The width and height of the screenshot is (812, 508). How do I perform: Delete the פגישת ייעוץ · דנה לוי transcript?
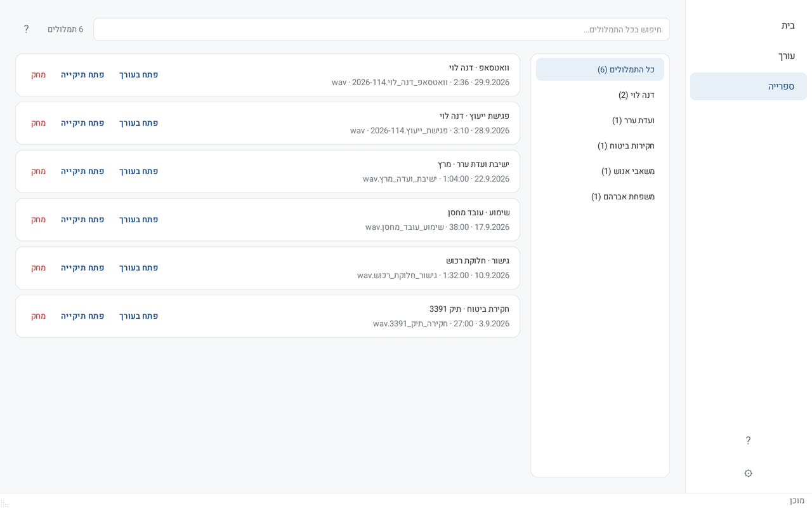(x=39, y=123)
